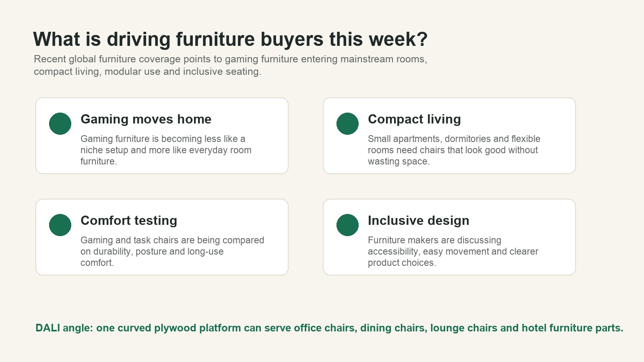This screenshot has width=644, height=362.
Task: Click subtitle line starting "compact living, modular use"
Action: click(147, 72)
